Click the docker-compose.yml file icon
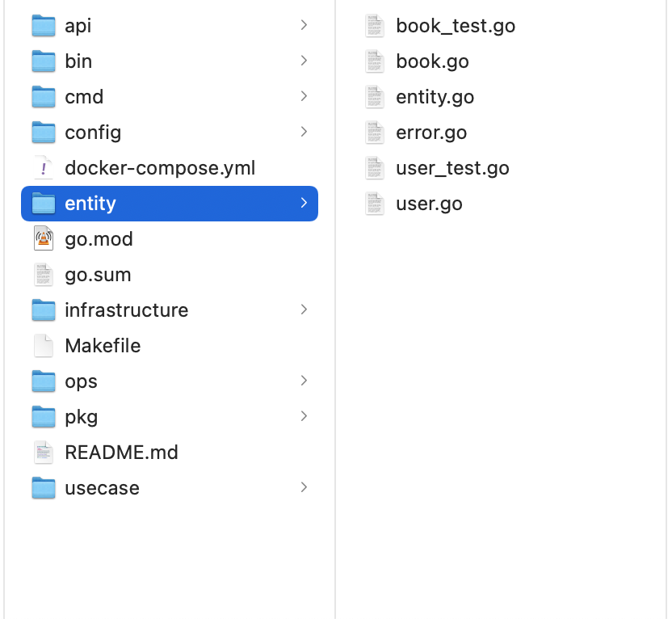This screenshot has width=672, height=619. tap(44, 168)
